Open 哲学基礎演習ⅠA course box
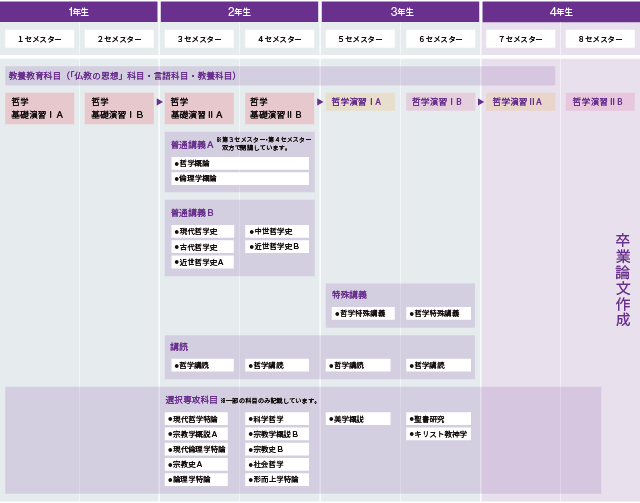The width and height of the screenshot is (640, 503). tap(40, 108)
